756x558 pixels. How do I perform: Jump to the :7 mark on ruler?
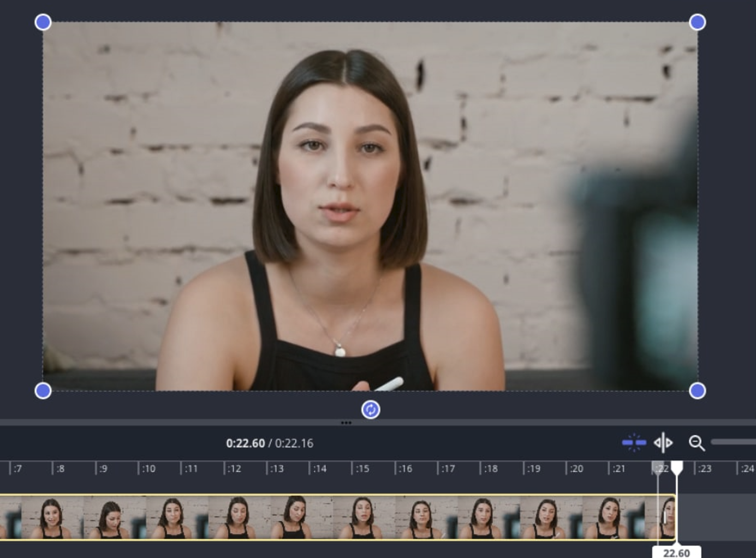pos(16,468)
